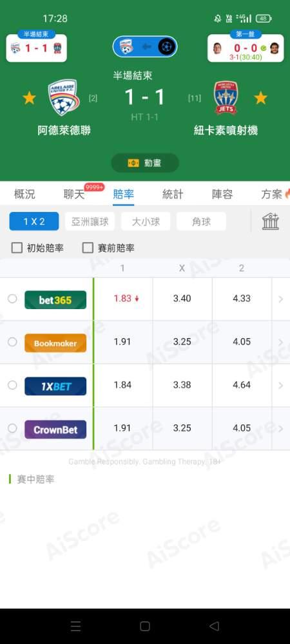Switch to the 概況 tab

(24, 194)
